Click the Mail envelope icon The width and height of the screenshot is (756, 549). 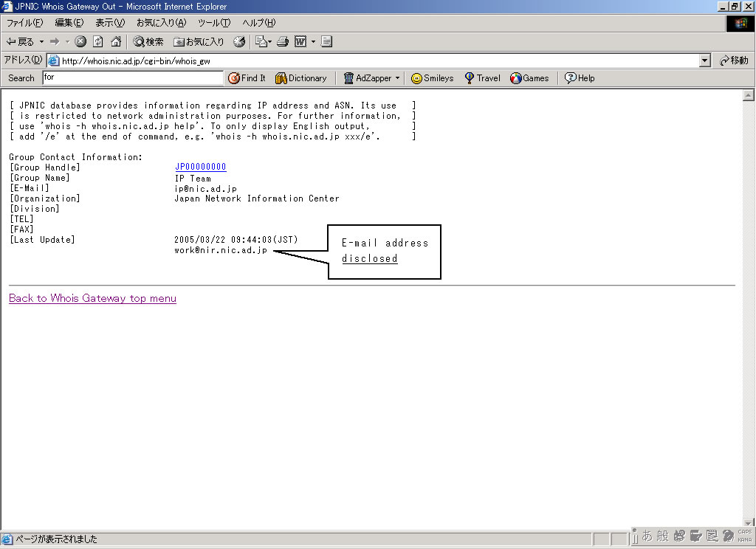[x=261, y=41]
